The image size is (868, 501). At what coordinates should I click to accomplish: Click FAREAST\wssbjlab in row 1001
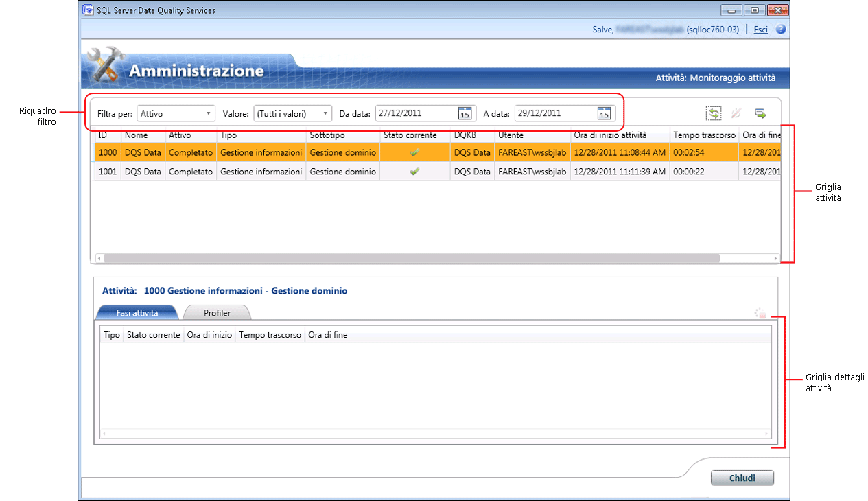(532, 172)
